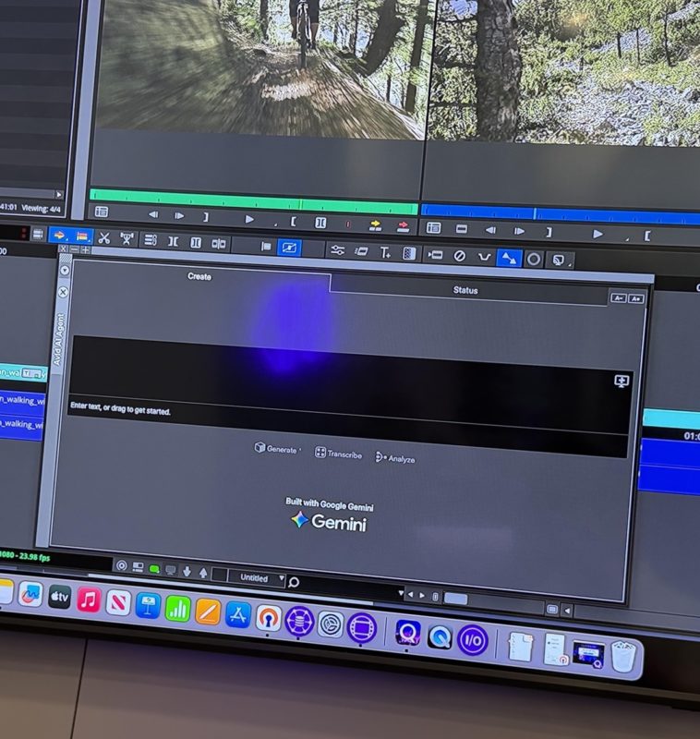The image size is (700, 739).
Task: Toggle the yellow-red arrow segment mode button
Action: [59, 236]
